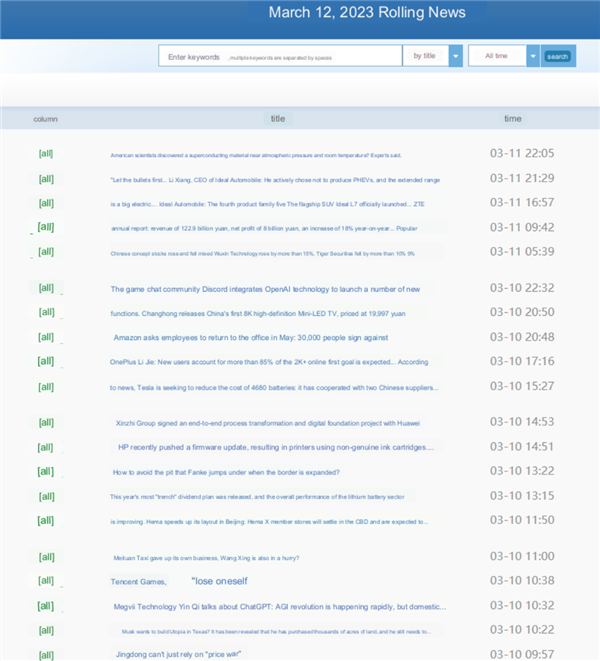Open Meituan Taxi Wang Xing article
The image size is (600, 661).
(x=206, y=558)
